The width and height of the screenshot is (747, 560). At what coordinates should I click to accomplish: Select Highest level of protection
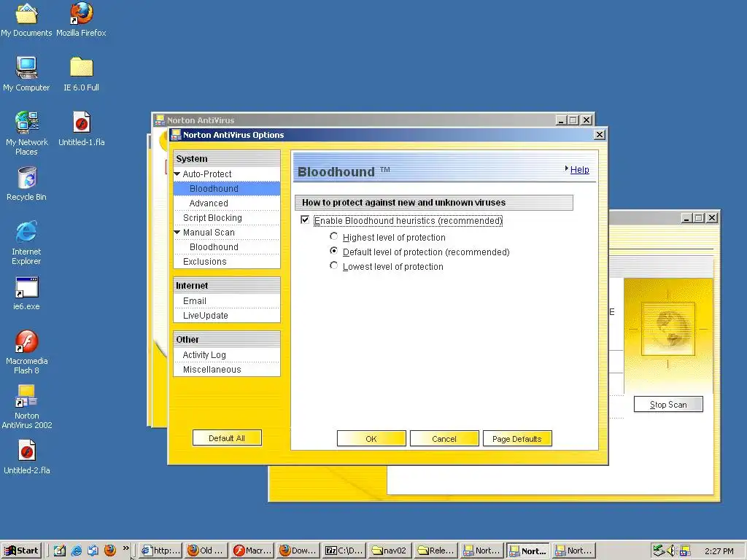(x=334, y=237)
